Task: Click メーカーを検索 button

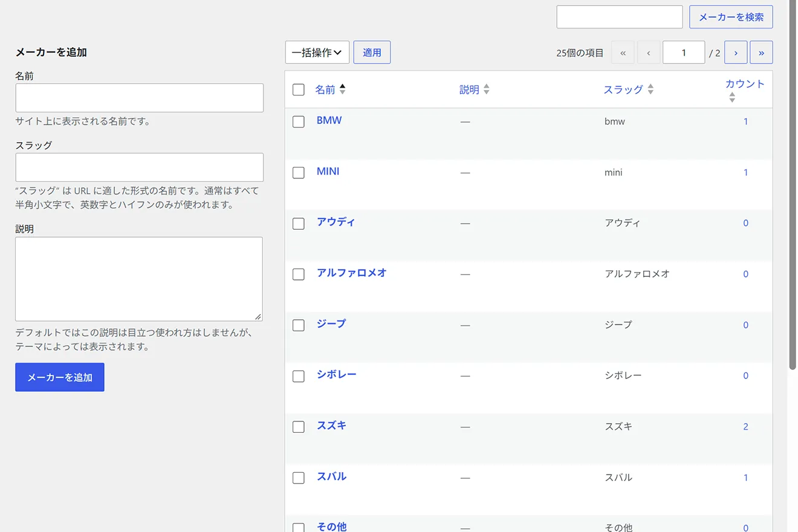Action: (731, 17)
